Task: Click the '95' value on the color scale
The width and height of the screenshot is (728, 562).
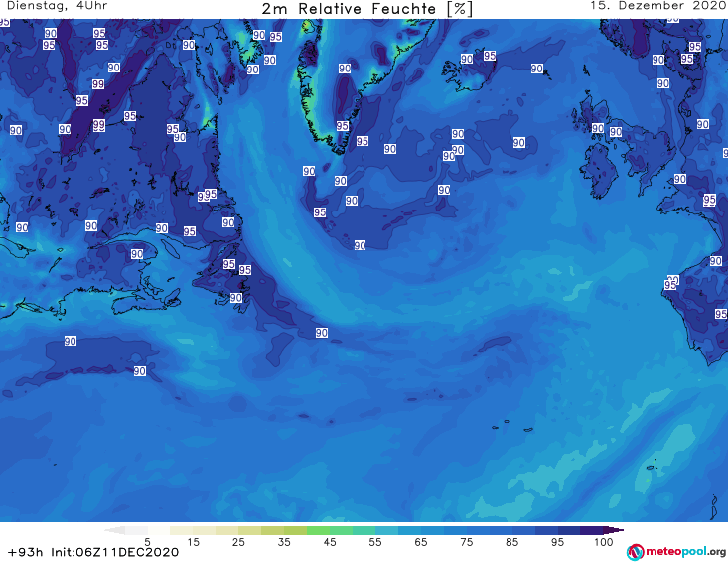Action: (557, 542)
